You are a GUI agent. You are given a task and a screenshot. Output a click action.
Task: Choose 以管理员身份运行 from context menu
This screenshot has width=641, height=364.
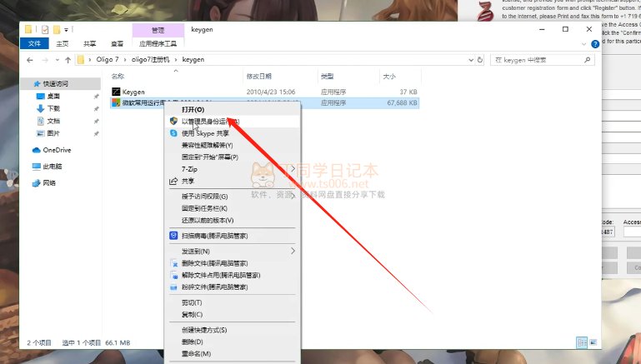click(233, 122)
